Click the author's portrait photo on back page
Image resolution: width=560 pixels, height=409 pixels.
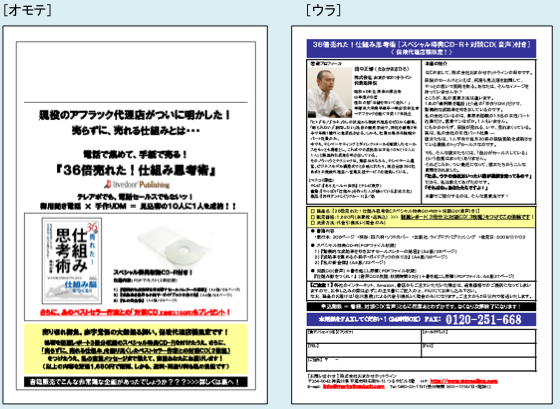(x=330, y=93)
